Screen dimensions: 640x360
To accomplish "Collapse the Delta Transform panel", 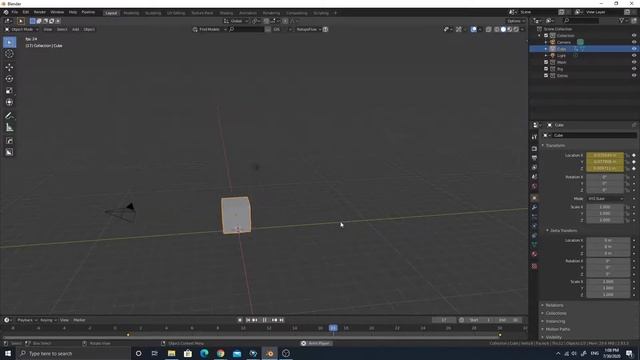I will (563, 231).
